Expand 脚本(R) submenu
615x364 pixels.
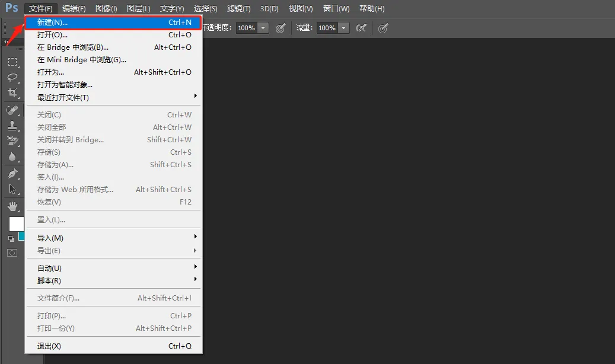pos(114,281)
